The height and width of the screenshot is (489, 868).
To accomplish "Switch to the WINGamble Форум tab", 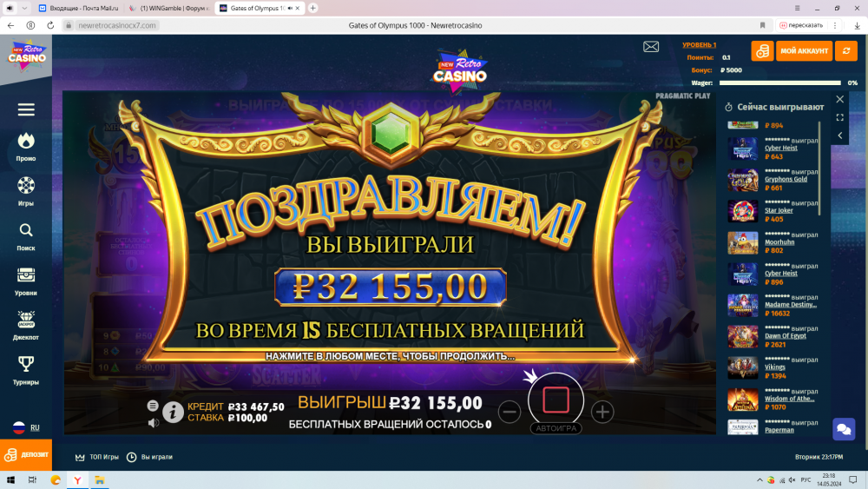I will click(169, 9).
